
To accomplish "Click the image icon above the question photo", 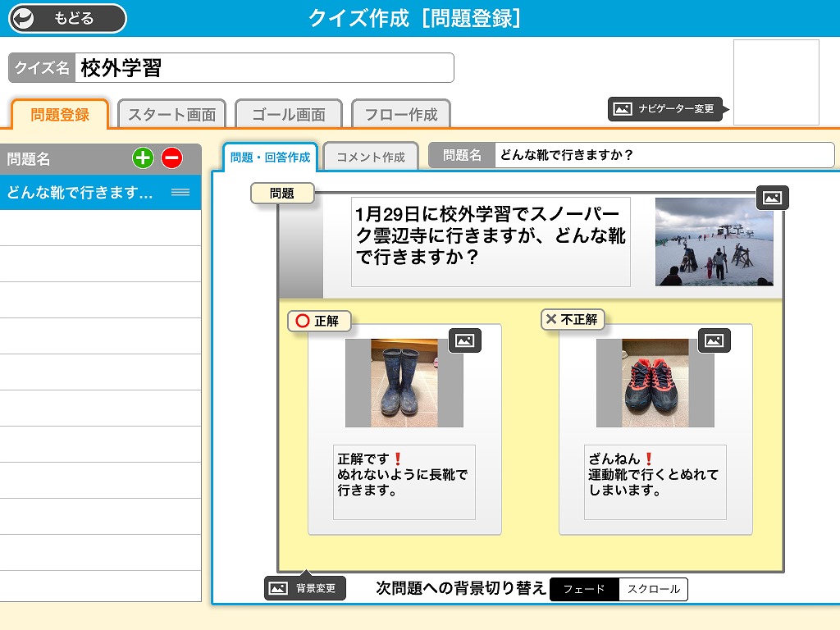I will tap(772, 198).
